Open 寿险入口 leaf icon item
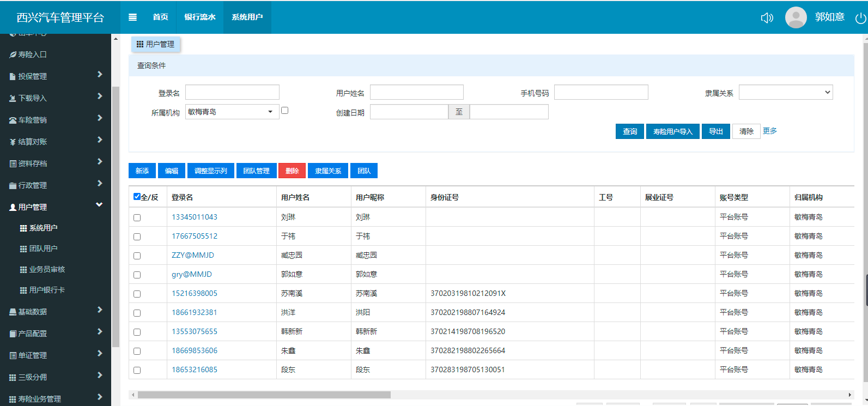Screen dimensions: 868x406 [x=13, y=54]
